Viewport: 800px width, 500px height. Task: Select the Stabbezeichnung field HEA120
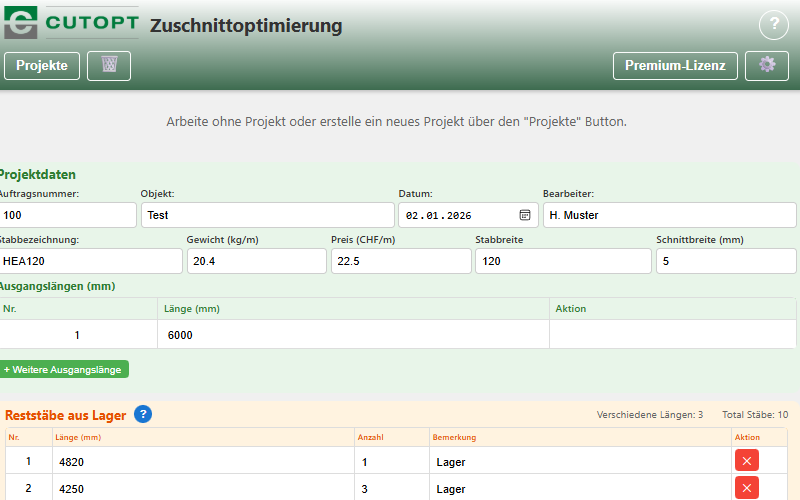click(x=90, y=261)
